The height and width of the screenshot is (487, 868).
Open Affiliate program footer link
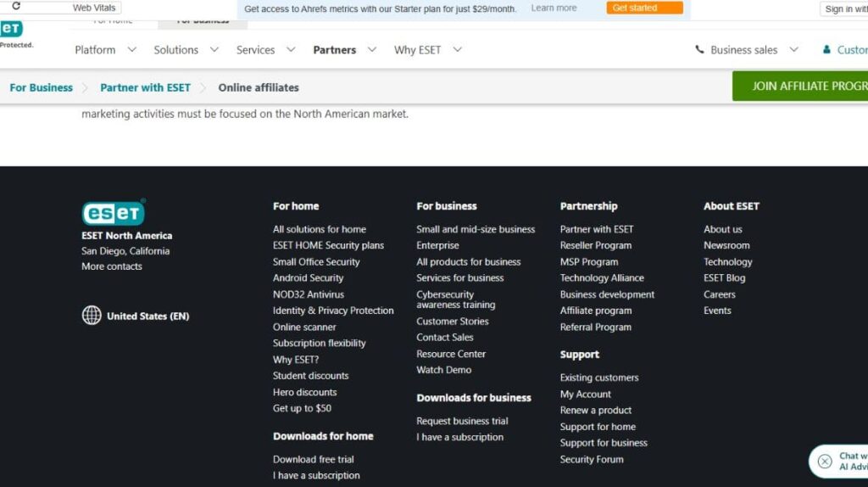[596, 311]
